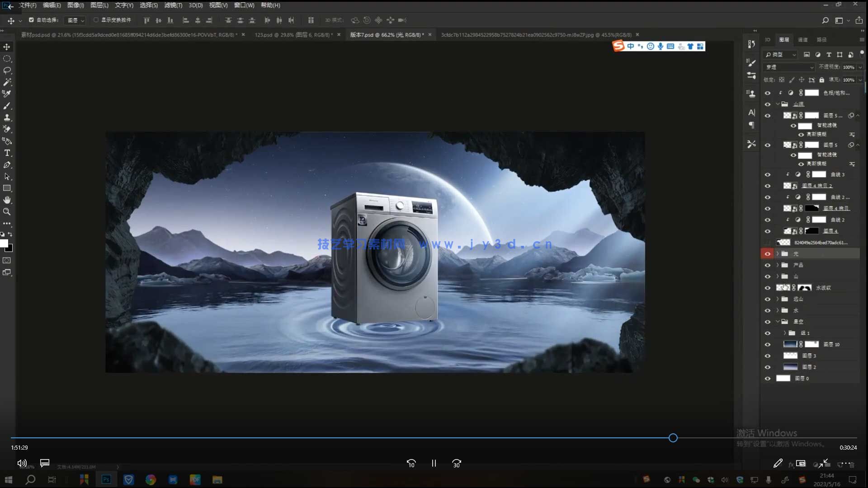Toggle the 自动选择 checkbox

(x=31, y=20)
